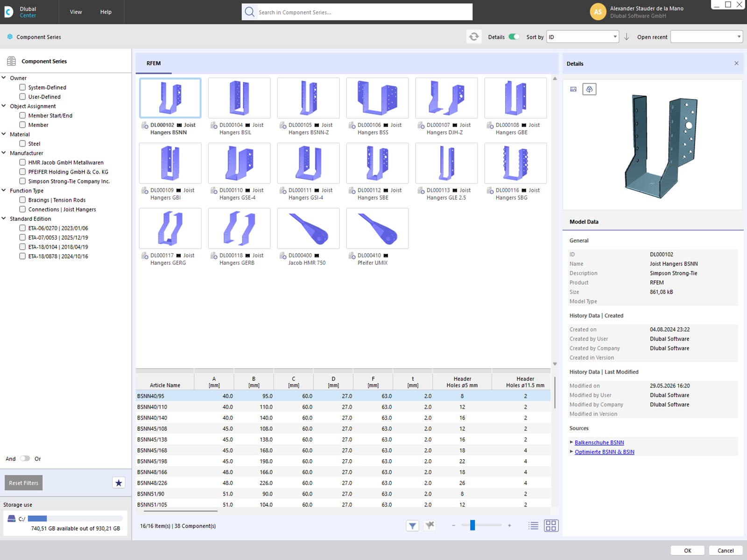Collapse the Manufacturer filter group

tap(4, 153)
